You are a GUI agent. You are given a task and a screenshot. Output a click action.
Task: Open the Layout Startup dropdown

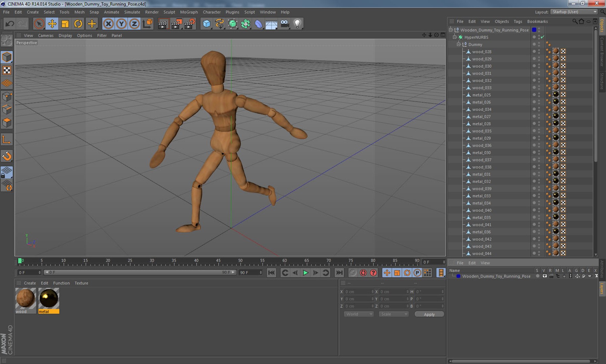click(x=574, y=12)
